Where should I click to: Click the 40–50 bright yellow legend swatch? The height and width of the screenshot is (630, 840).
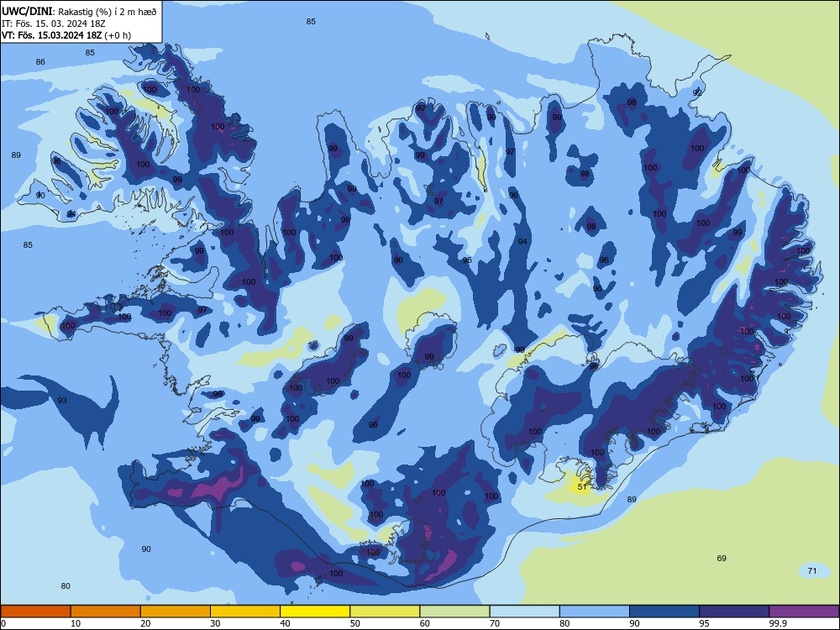[x=315, y=612]
